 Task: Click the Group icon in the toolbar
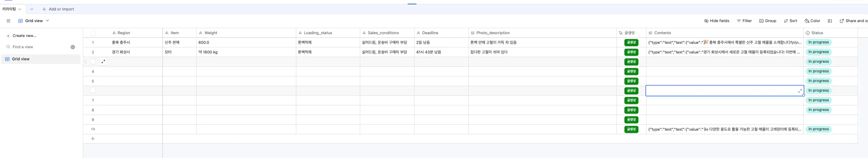point(761,21)
